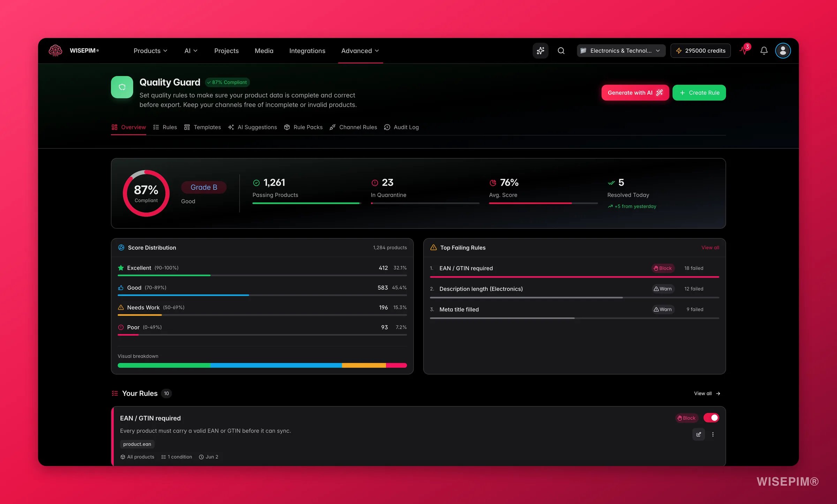Switch to the Audit Log tab
The image size is (837, 504).
point(401,127)
